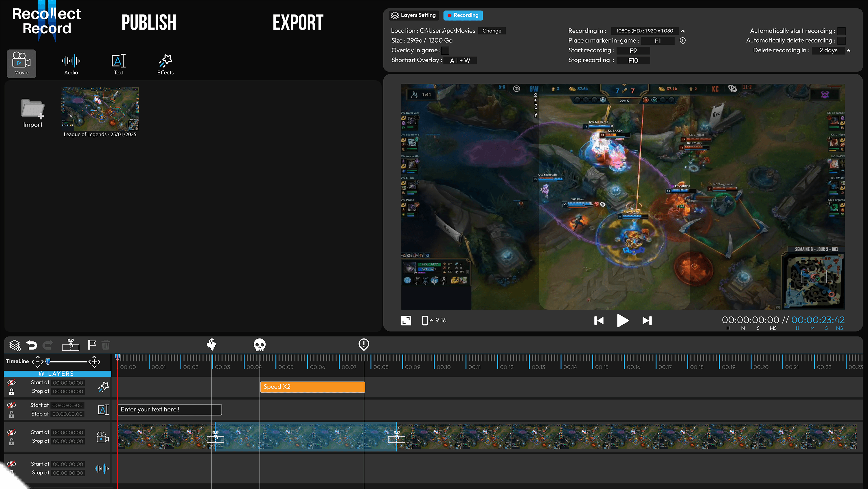868x489 pixels.
Task: Toggle visibility of the audio layer
Action: tap(12, 464)
